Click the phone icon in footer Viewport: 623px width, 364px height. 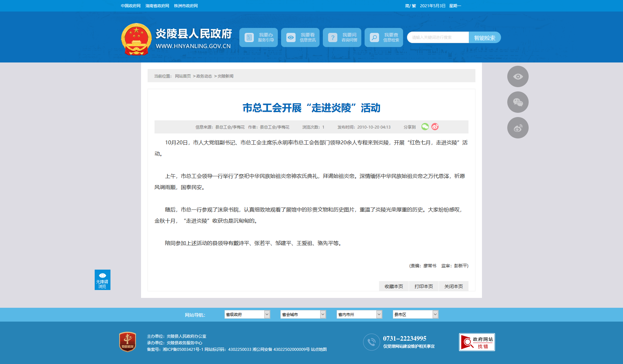371,342
